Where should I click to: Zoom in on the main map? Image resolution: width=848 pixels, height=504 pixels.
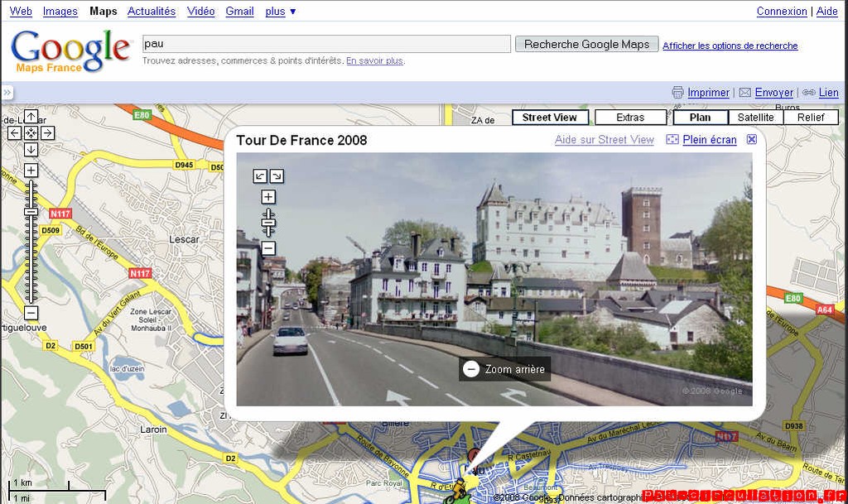(x=31, y=170)
